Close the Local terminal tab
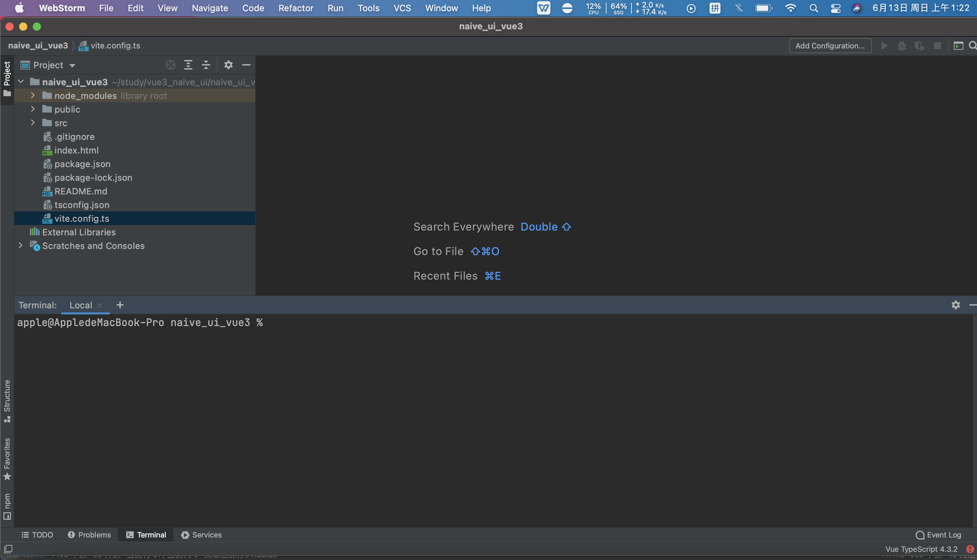This screenshot has width=977, height=560. 100,305
